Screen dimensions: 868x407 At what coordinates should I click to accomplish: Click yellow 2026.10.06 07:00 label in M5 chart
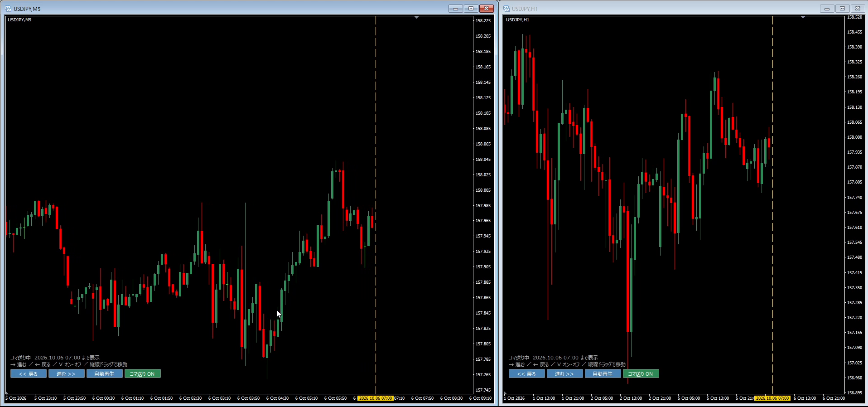point(375,398)
